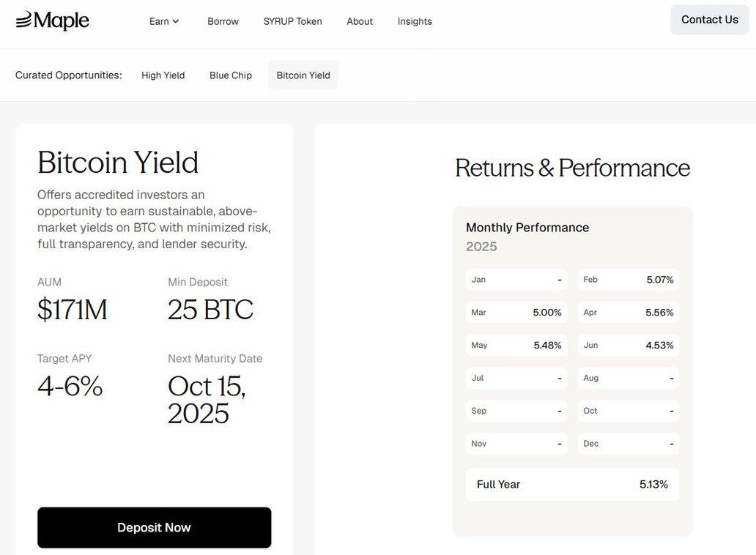Click the Full Year 5.13% row
The height and width of the screenshot is (555, 756).
pyautogui.click(x=572, y=485)
